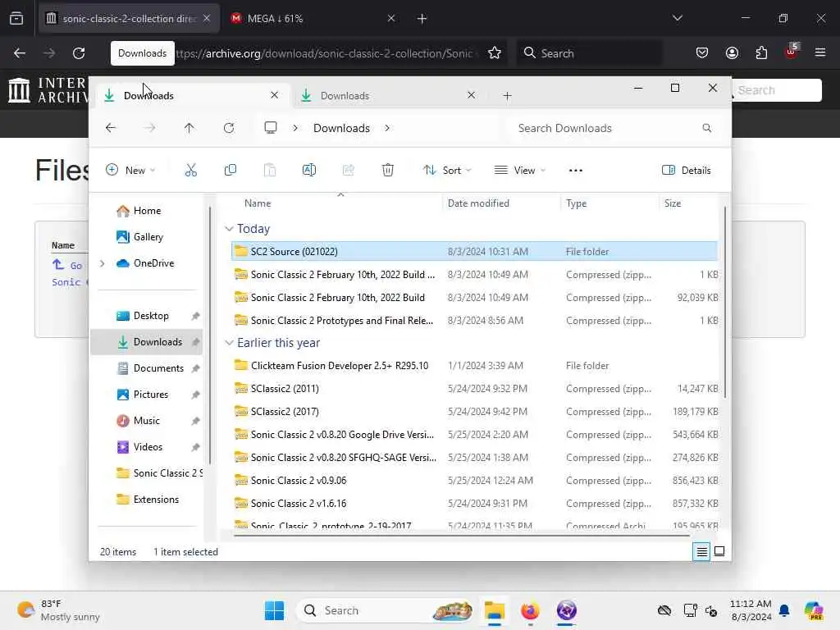The height and width of the screenshot is (630, 840).
Task: Click the Share icon in Explorer toolbar
Action: [348, 171]
